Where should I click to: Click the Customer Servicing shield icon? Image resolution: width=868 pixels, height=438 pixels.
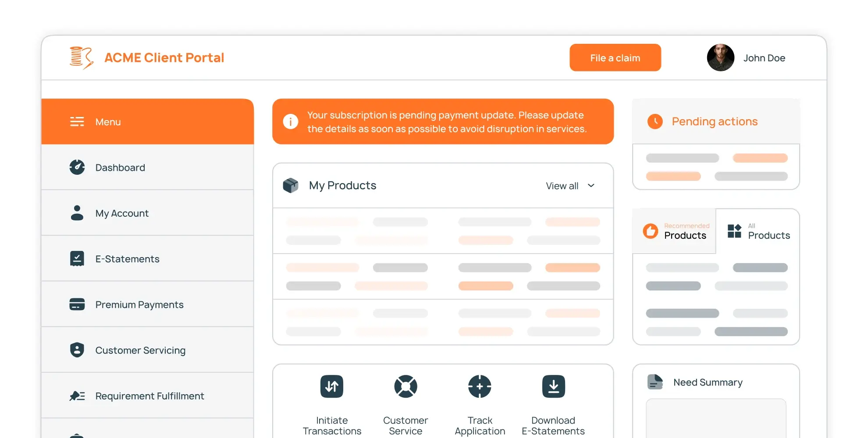[x=77, y=350]
